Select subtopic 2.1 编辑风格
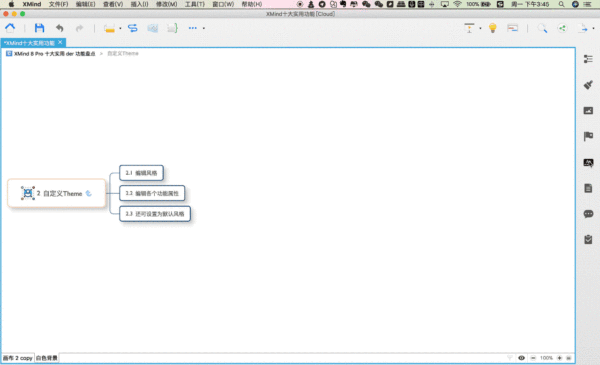This screenshot has height=365, width=600. [x=141, y=173]
